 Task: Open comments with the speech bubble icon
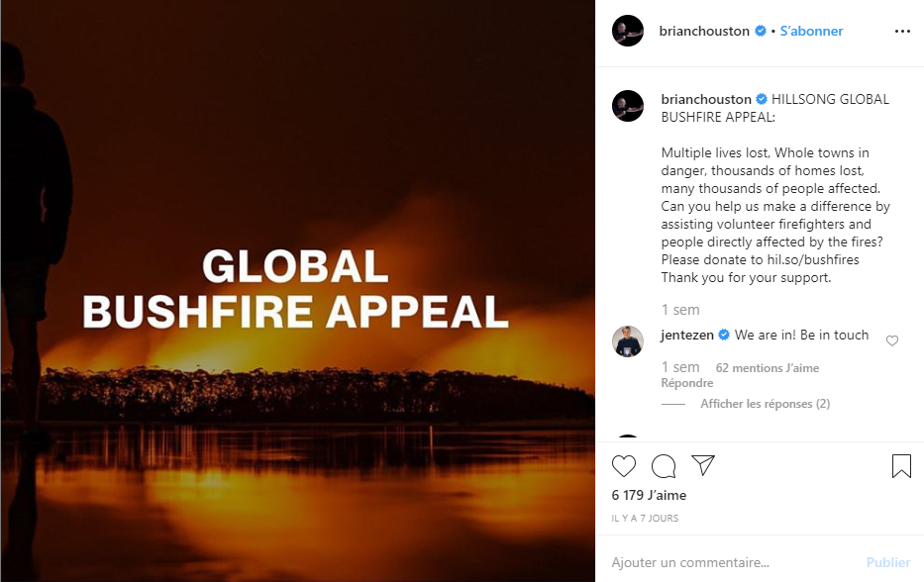[x=664, y=466]
